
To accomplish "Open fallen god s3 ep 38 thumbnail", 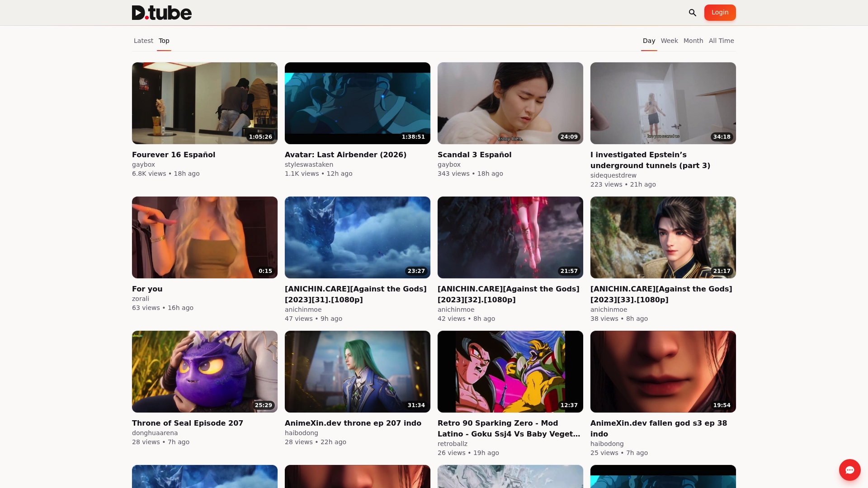I will 663,371.
